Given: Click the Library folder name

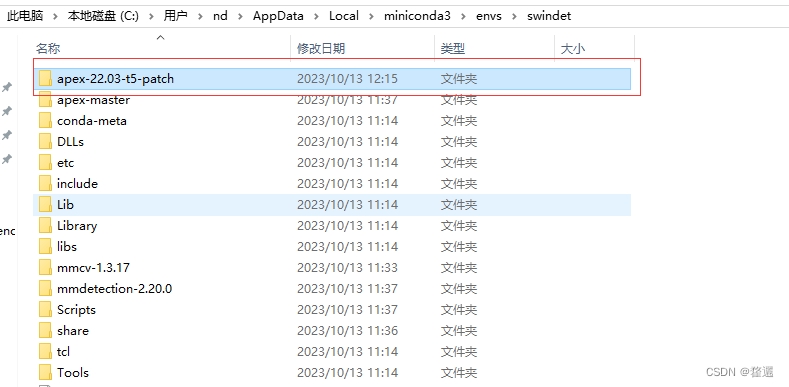Looking at the screenshot, I should click(77, 225).
